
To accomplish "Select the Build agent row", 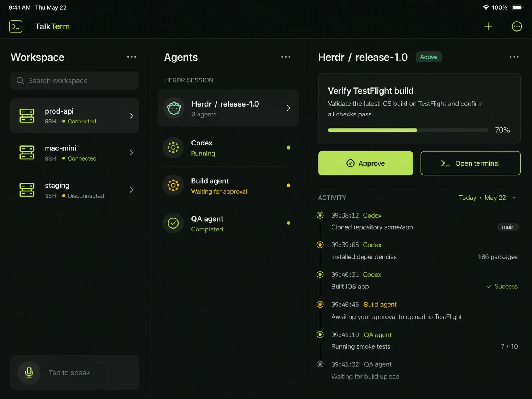I will 228,186.
